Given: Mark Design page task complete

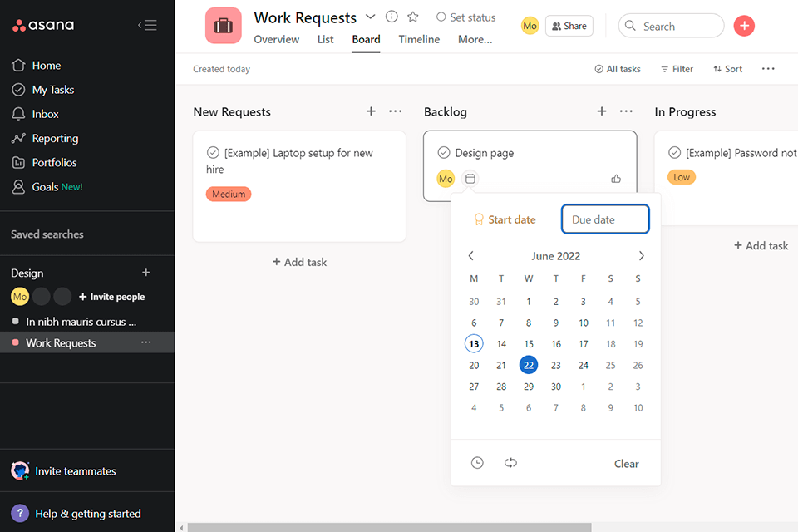Looking at the screenshot, I should [x=444, y=153].
